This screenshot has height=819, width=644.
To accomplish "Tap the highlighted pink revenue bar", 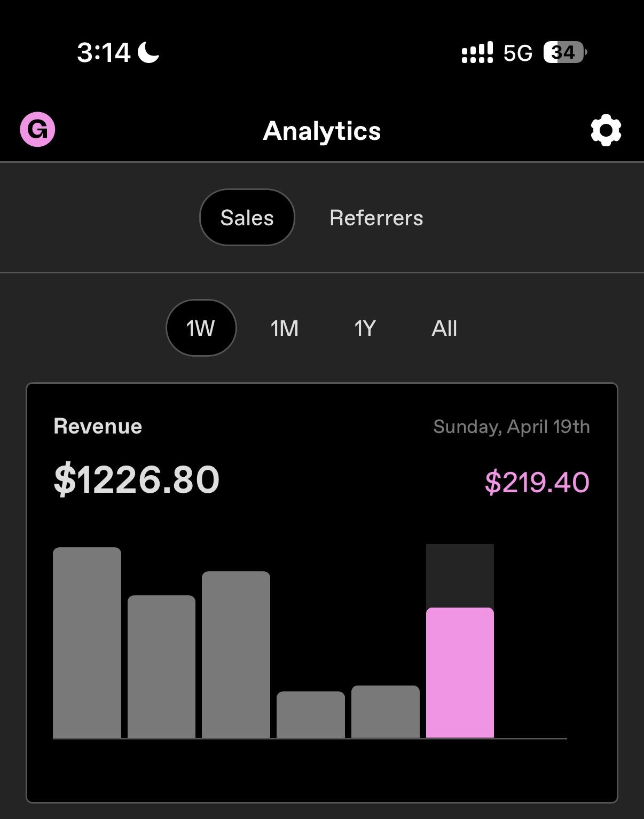I will [x=460, y=673].
